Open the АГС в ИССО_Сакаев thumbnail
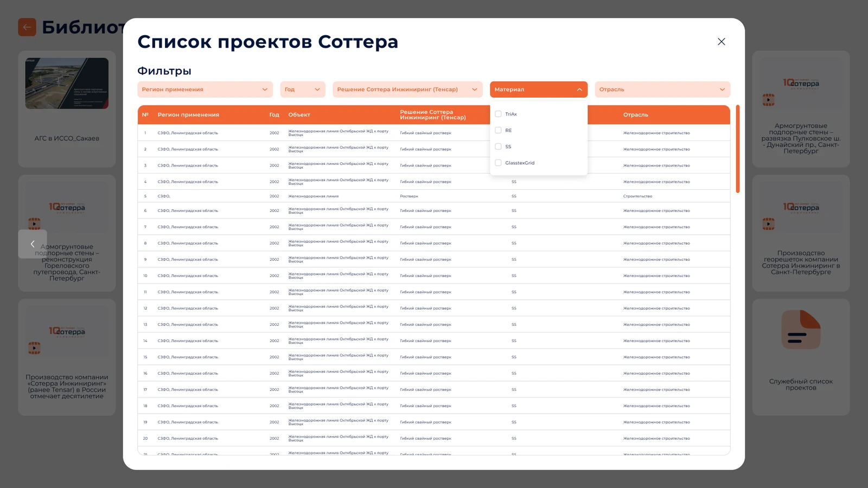 pos(67,84)
